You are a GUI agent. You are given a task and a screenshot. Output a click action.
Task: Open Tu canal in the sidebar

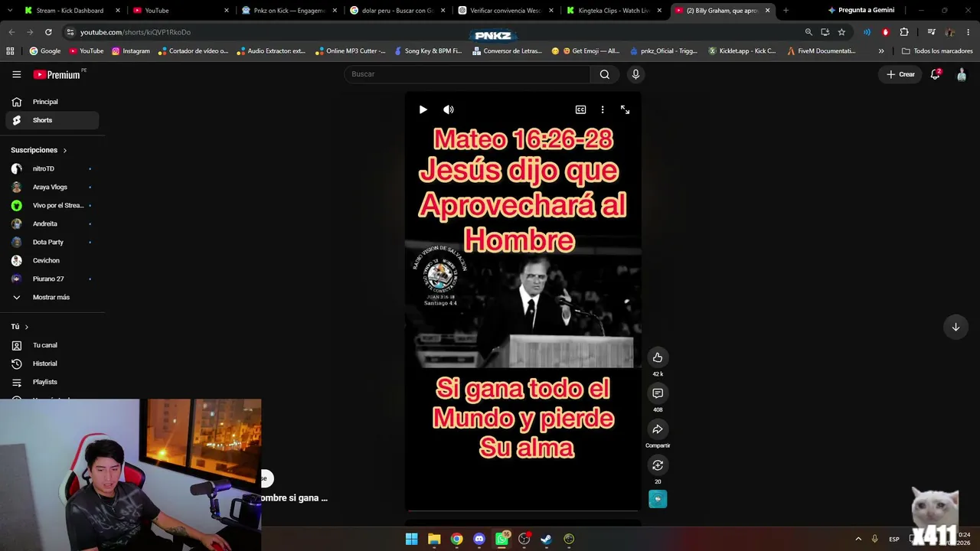(52, 345)
